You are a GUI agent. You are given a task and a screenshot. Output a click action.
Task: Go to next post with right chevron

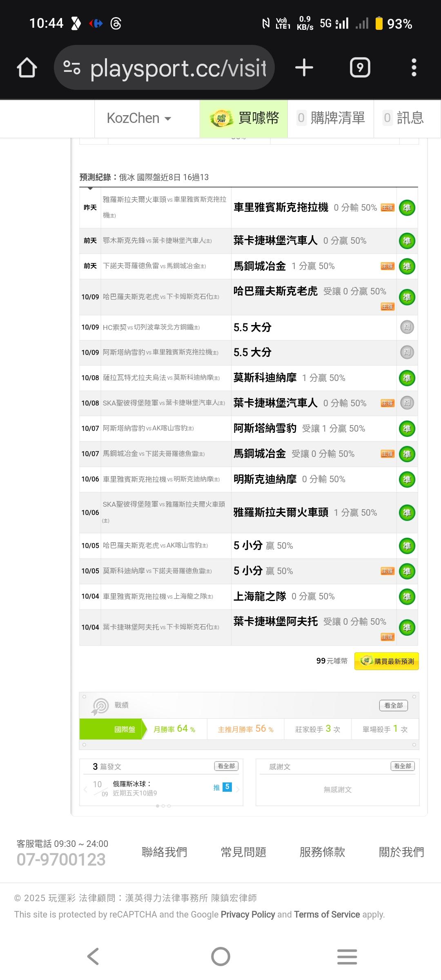pos(238,789)
